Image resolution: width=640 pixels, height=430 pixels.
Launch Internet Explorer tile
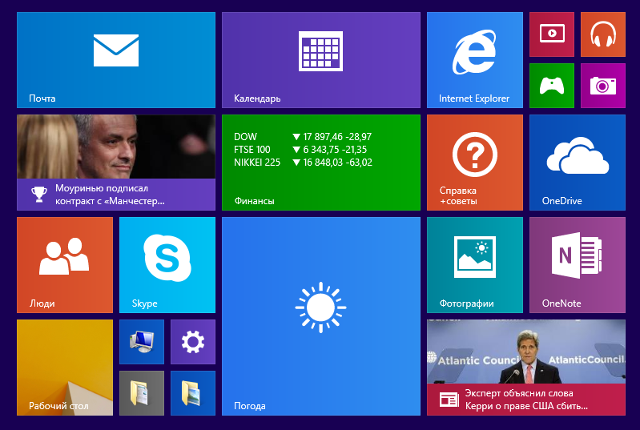pyautogui.click(x=475, y=60)
